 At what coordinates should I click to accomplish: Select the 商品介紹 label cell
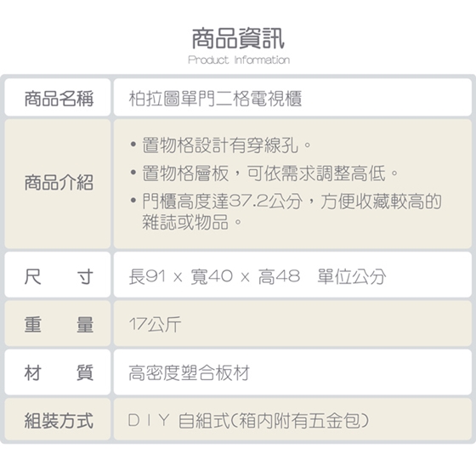[58, 184]
